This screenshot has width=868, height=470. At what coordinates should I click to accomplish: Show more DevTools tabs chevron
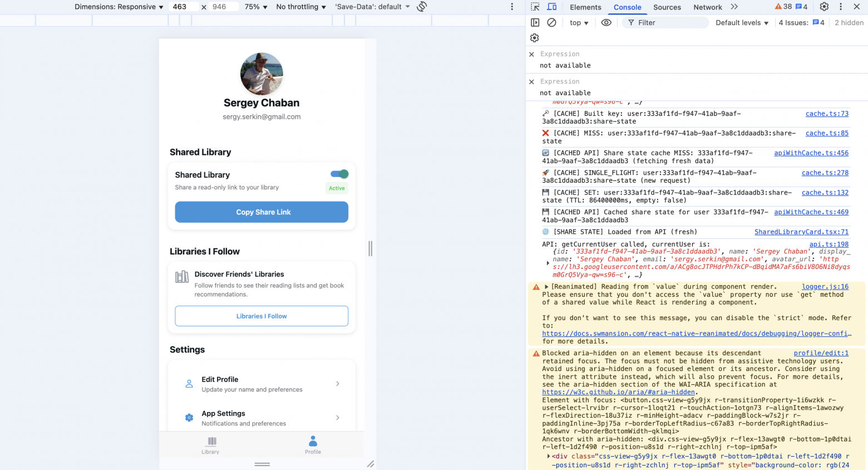tap(734, 7)
